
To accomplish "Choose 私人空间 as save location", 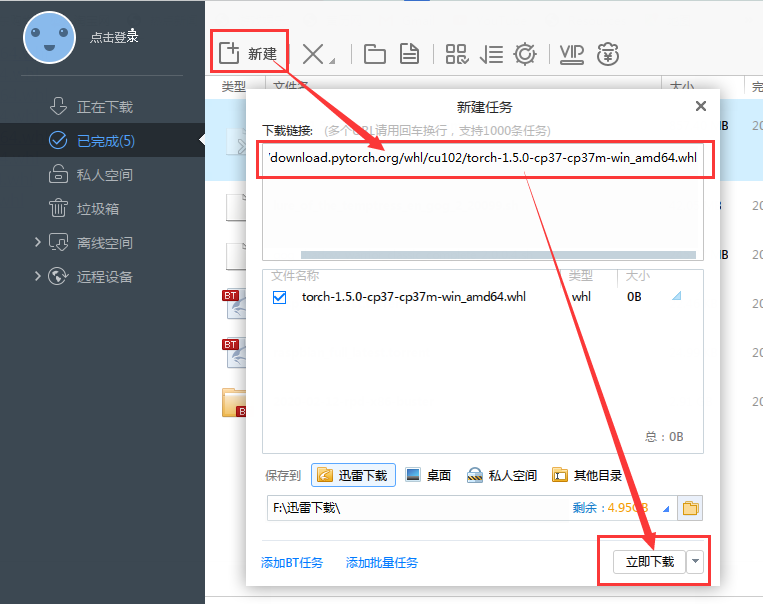I will (502, 475).
